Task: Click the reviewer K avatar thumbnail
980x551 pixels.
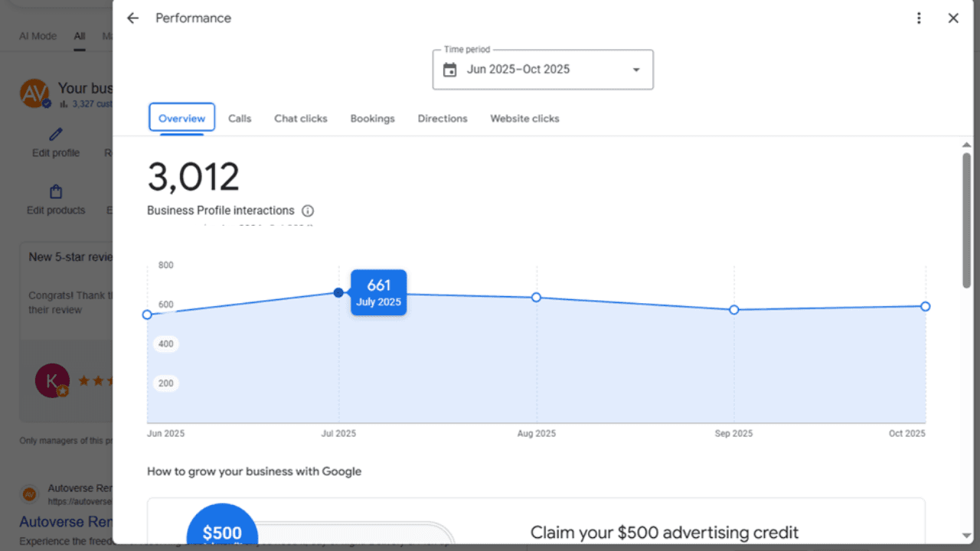Action: point(51,380)
